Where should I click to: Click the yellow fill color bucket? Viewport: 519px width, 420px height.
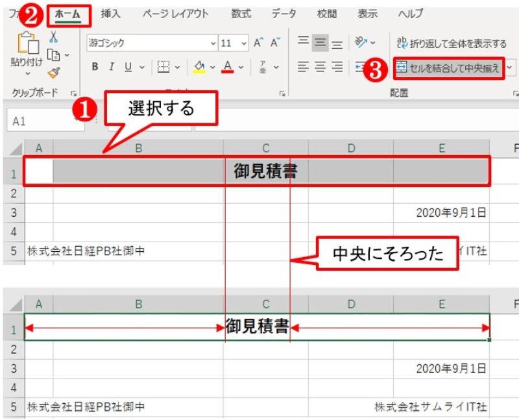(x=199, y=67)
